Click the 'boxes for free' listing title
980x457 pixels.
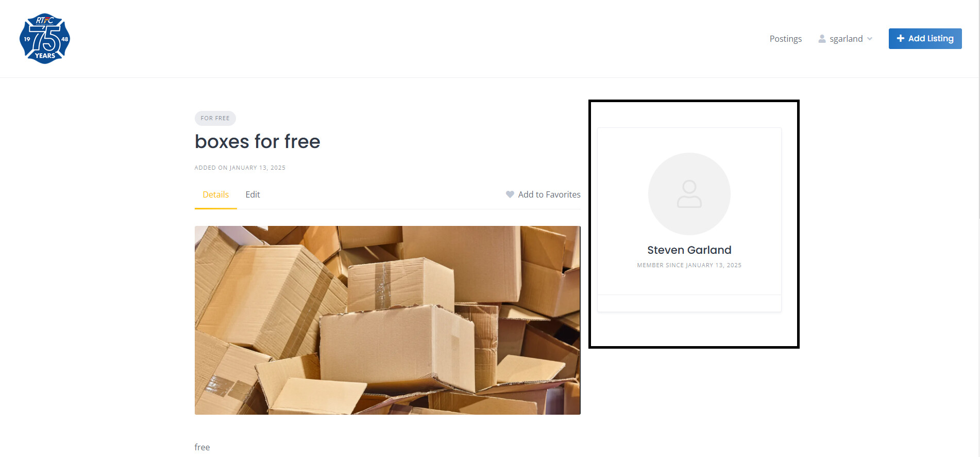257,141
